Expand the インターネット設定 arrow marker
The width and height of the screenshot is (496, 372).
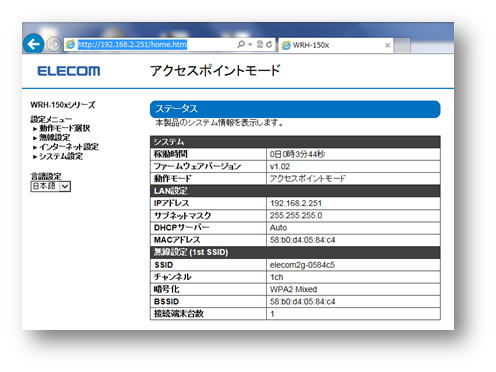pos(35,147)
